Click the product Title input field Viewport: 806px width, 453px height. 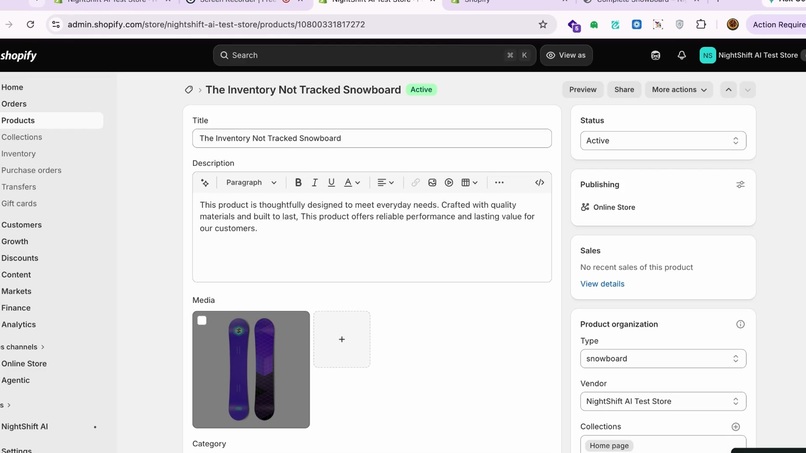372,138
